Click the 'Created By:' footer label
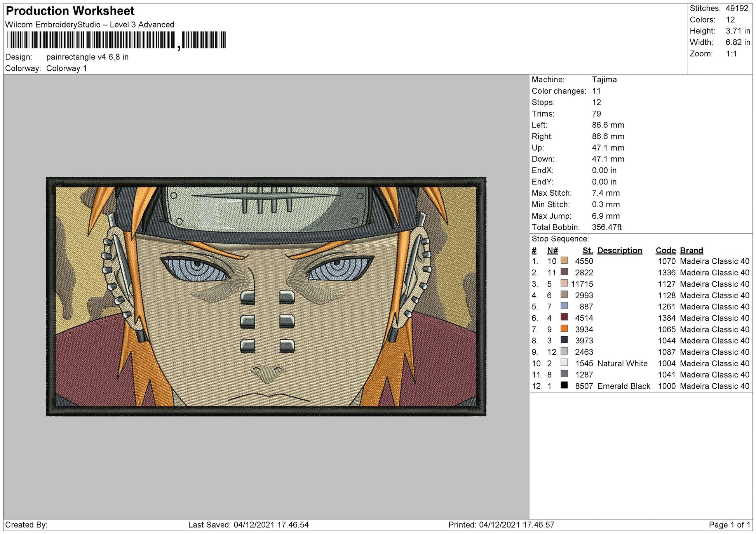This screenshot has height=534, width=756. click(x=26, y=525)
